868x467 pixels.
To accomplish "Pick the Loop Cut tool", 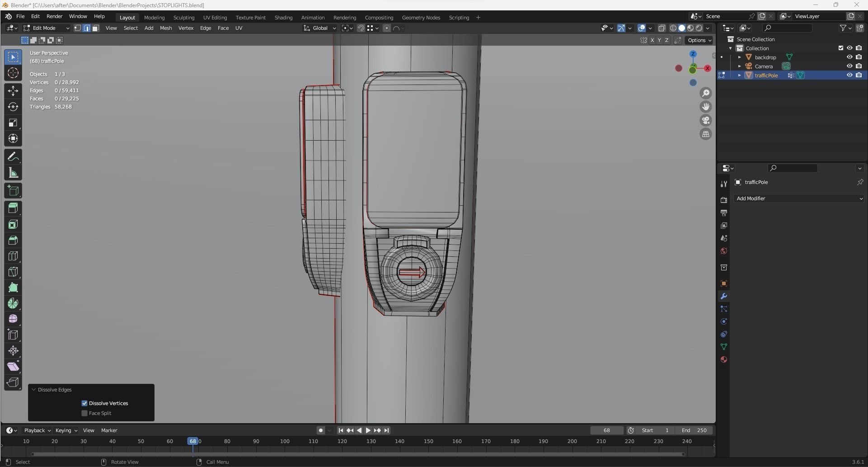I will (x=13, y=256).
